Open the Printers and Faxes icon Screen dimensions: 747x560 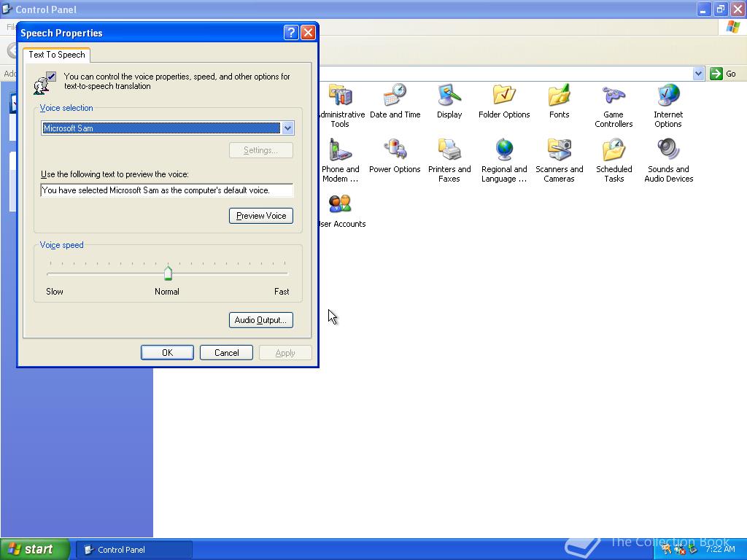click(x=449, y=150)
